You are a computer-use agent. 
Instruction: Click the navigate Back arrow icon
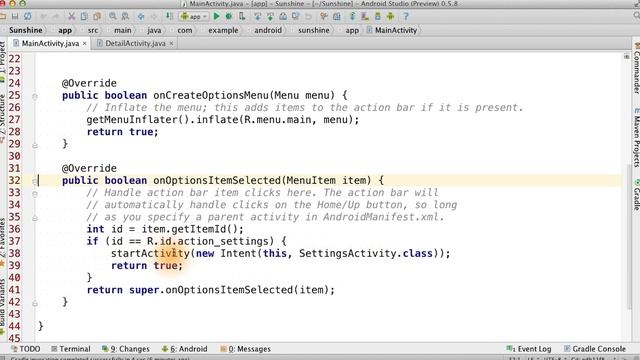(141, 16)
